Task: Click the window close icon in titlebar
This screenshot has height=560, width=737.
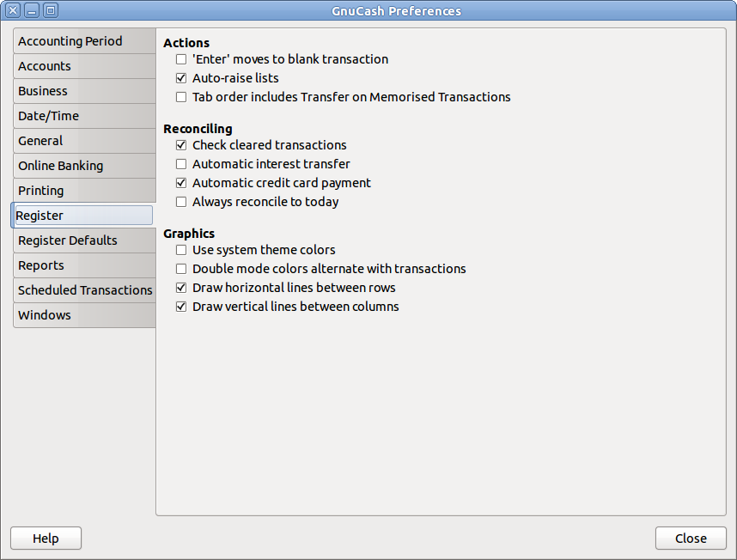Action: coord(14,10)
